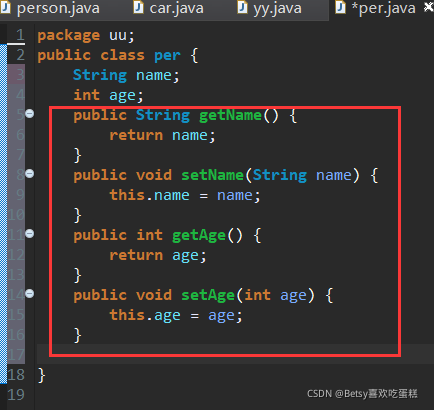Viewport: 434px width, 410px height.
Task: Click the class name 'per' on line 2
Action: coord(167,55)
